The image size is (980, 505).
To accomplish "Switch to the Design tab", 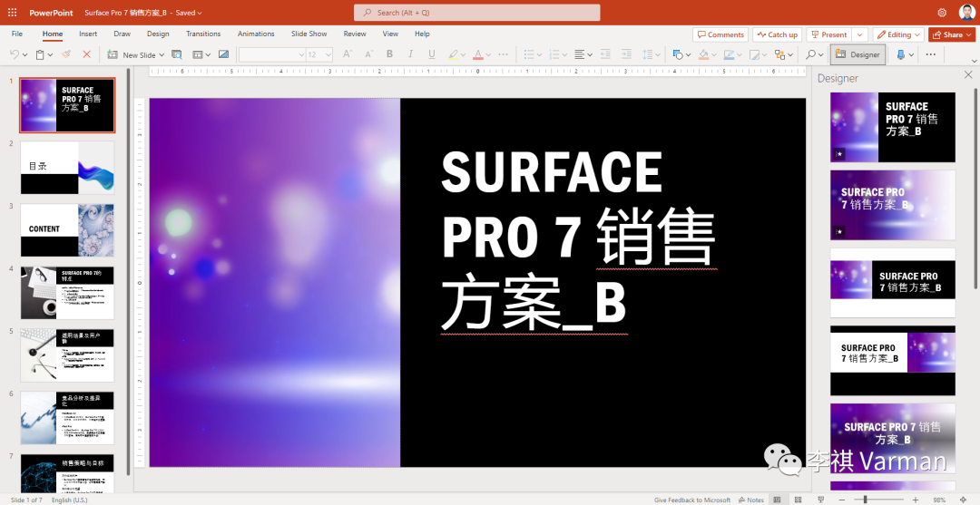I will pyautogui.click(x=158, y=34).
